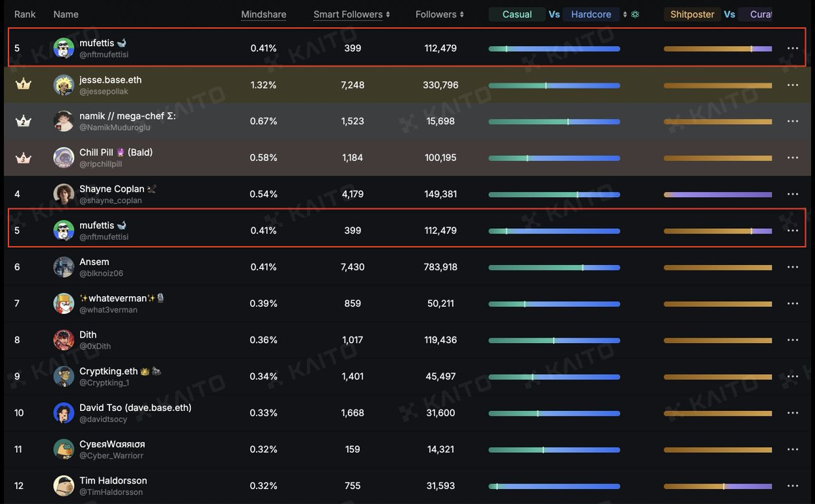Click Cryptking.eth's profile avatar
Screen dimensions: 815x504
pos(64,376)
